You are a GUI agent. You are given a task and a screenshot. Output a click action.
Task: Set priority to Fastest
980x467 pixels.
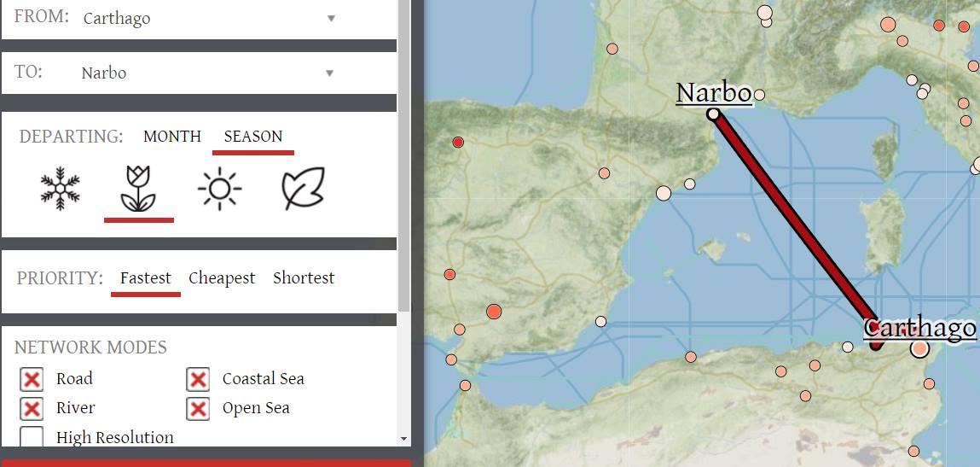[x=146, y=278]
